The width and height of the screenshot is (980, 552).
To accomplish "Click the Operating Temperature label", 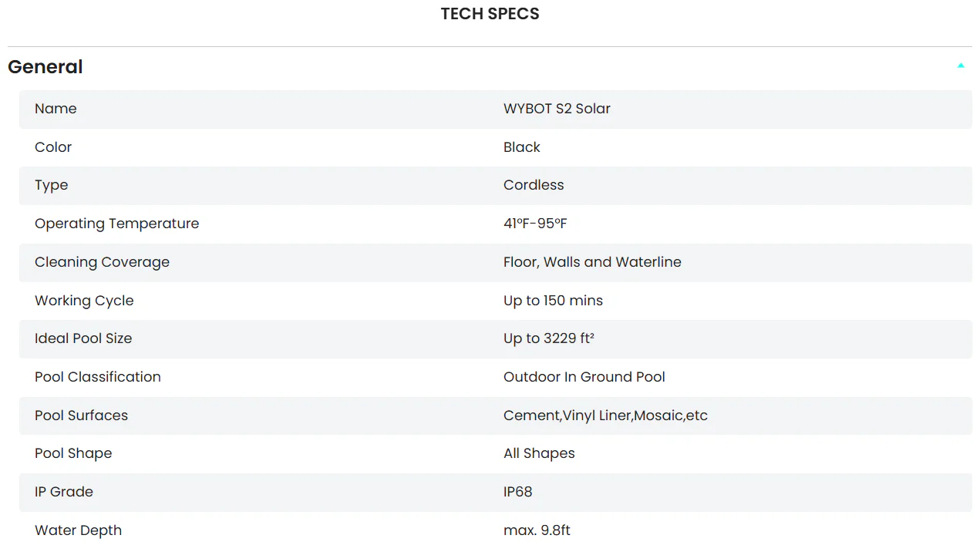I will click(116, 224).
